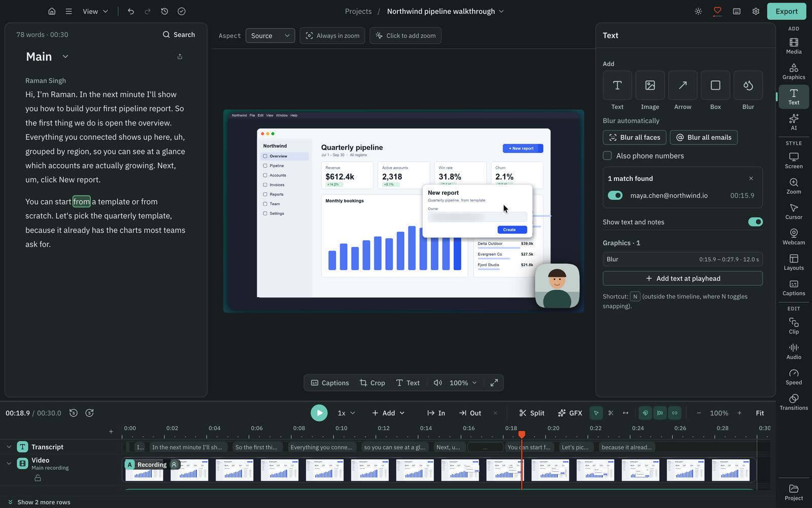812x508 pixels.
Task: Open the Captions sidebar panel
Action: [794, 288]
